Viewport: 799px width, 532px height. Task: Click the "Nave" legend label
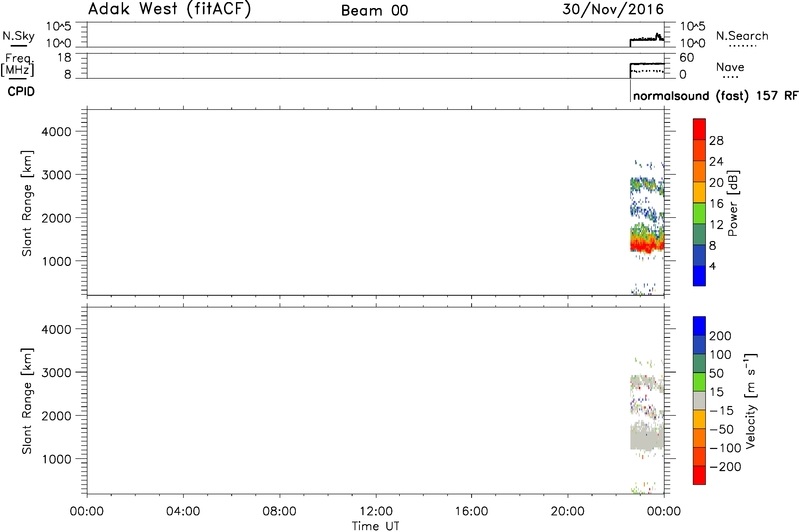click(730, 67)
